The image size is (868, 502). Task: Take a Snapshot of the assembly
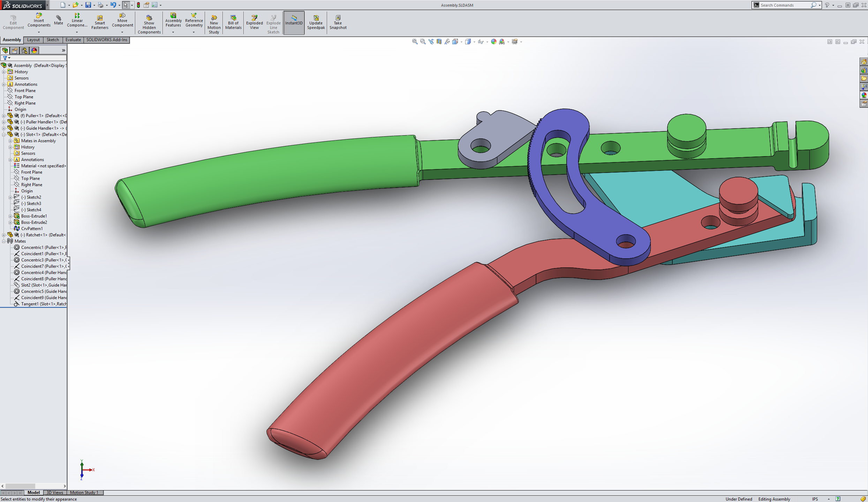click(338, 22)
